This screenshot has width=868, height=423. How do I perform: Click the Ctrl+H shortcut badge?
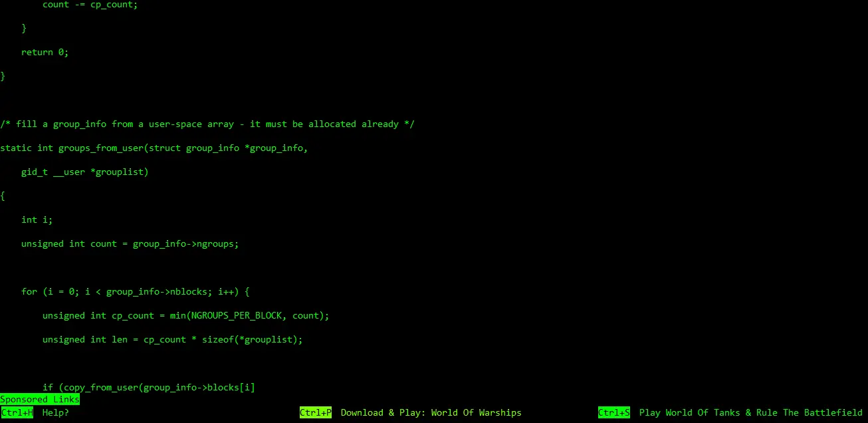coord(17,412)
